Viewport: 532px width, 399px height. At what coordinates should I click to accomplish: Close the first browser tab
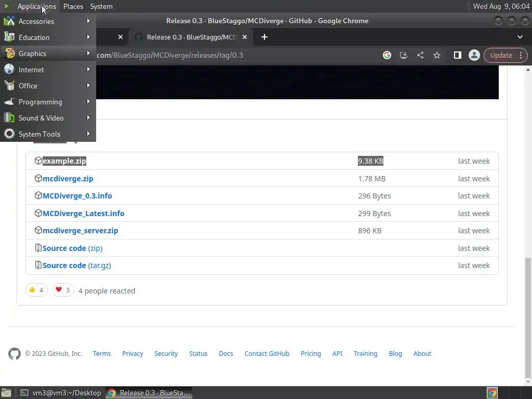tap(121, 37)
